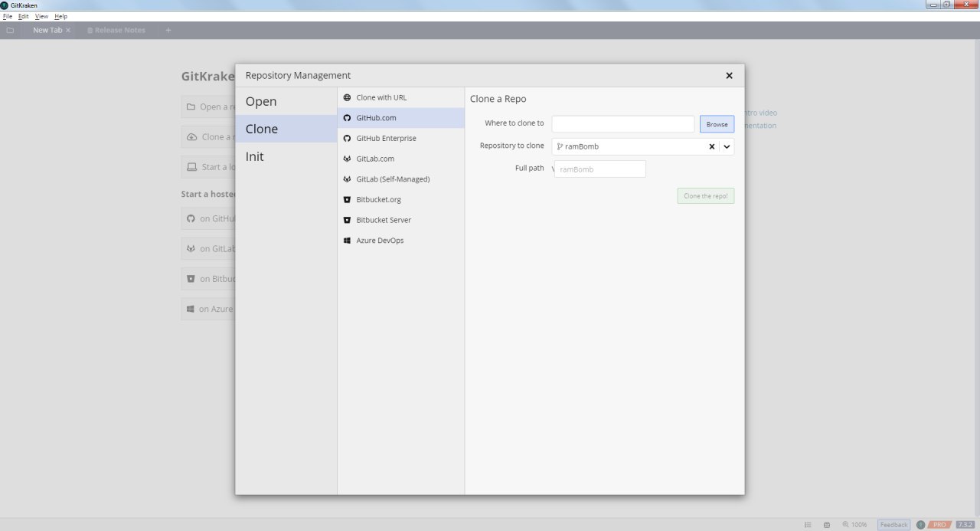Click the GitHub icon under Start a hosted
This screenshot has width=980, height=531.
coord(191,218)
